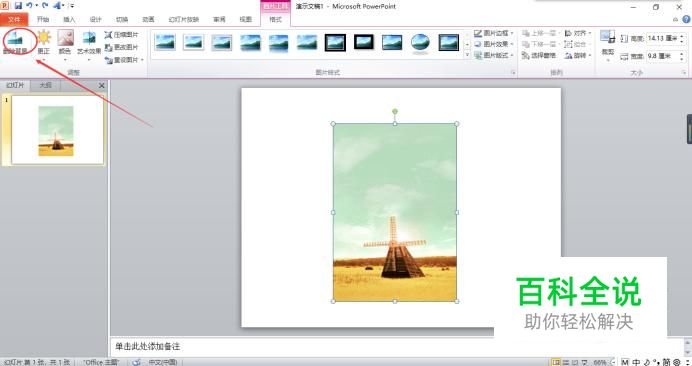Switch to Slide Sorter view in status bar
The width and height of the screenshot is (692, 366).
click(566, 362)
